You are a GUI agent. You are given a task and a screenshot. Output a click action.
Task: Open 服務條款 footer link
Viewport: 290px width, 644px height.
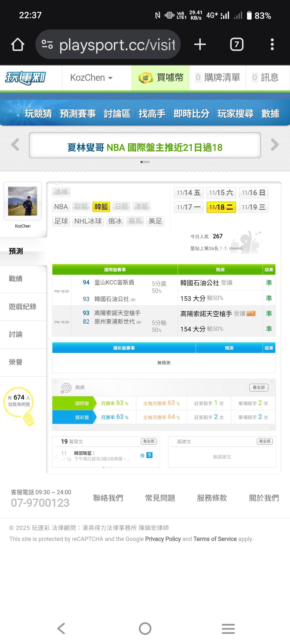(x=212, y=498)
